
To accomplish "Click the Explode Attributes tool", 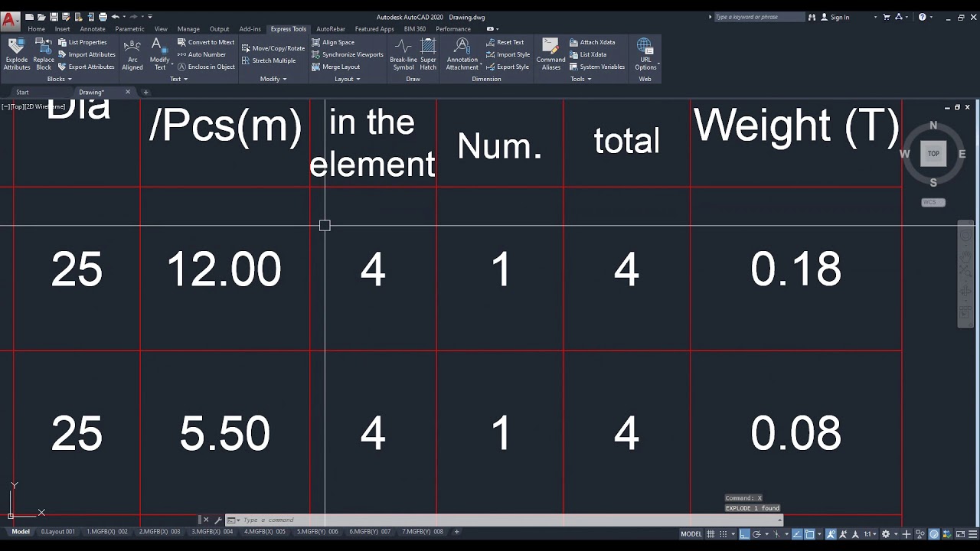I will point(17,54).
